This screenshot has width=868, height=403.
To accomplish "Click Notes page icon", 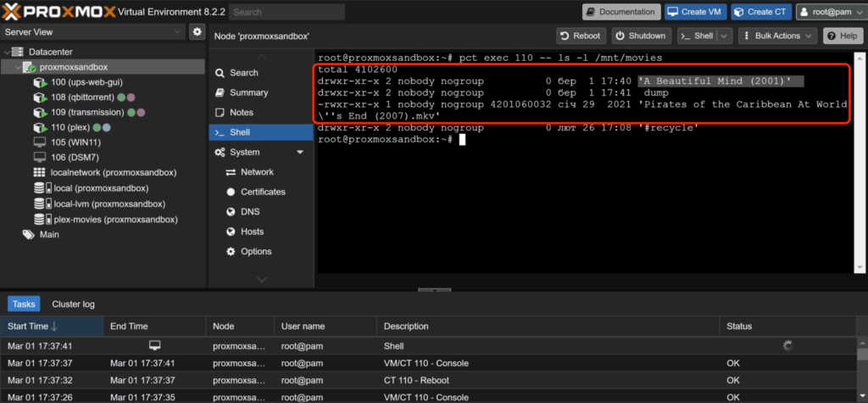I will [220, 113].
